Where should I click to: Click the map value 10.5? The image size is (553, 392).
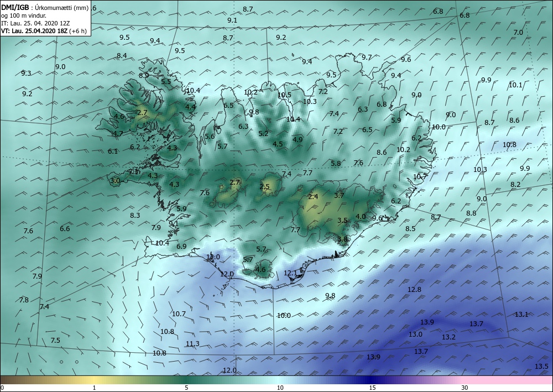coord(284,95)
